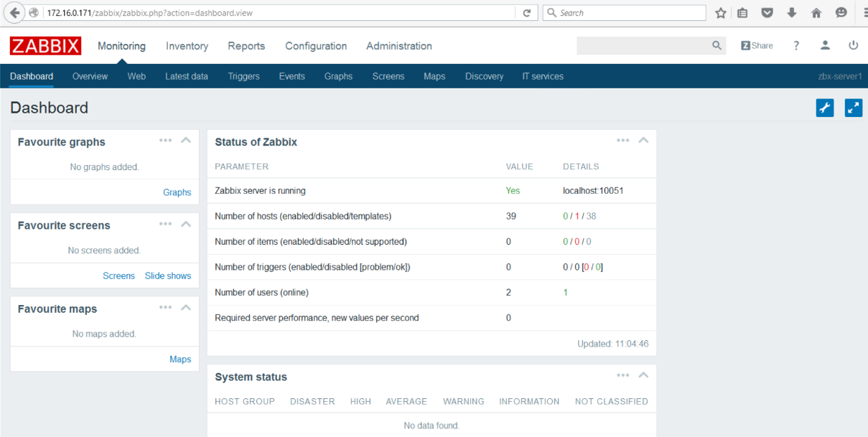
Task: Switch to the Triggers tab
Action: point(244,76)
